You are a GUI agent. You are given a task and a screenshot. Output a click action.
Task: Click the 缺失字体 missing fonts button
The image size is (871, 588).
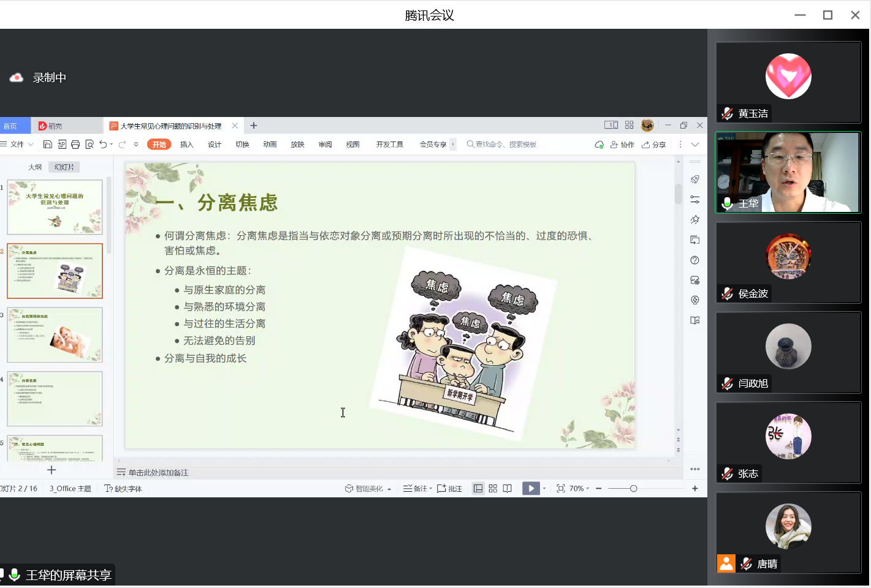coord(123,488)
